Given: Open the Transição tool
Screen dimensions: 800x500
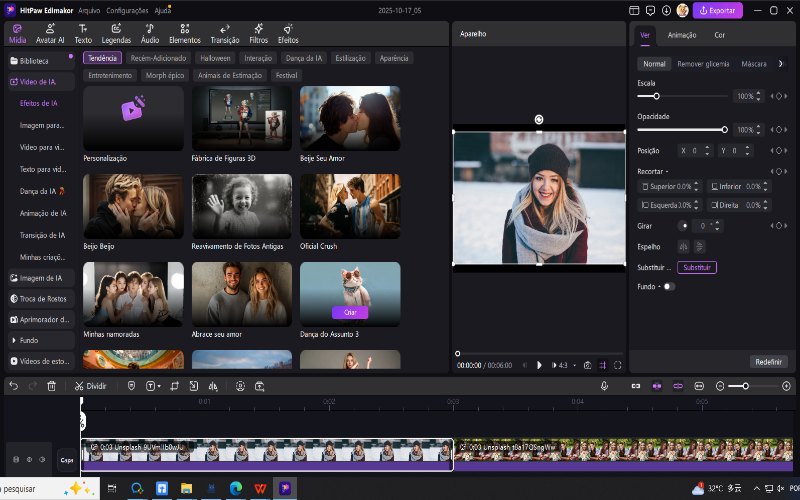Looking at the screenshot, I should click(224, 34).
